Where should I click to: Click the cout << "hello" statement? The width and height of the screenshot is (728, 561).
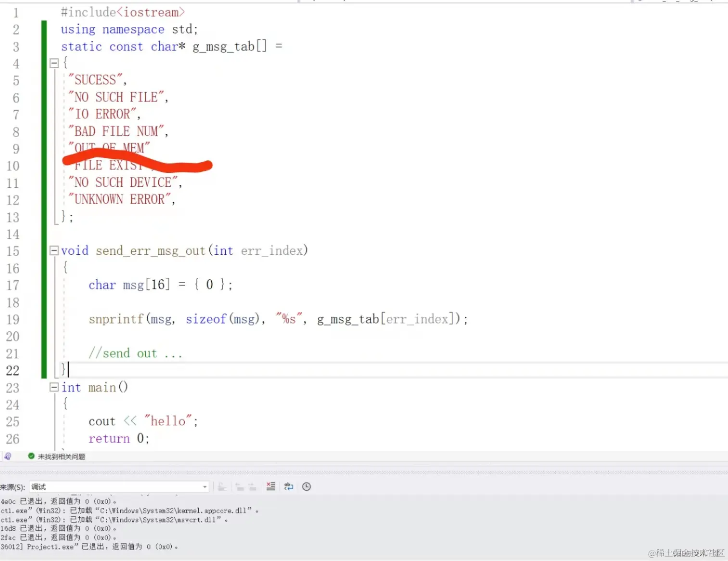click(143, 421)
